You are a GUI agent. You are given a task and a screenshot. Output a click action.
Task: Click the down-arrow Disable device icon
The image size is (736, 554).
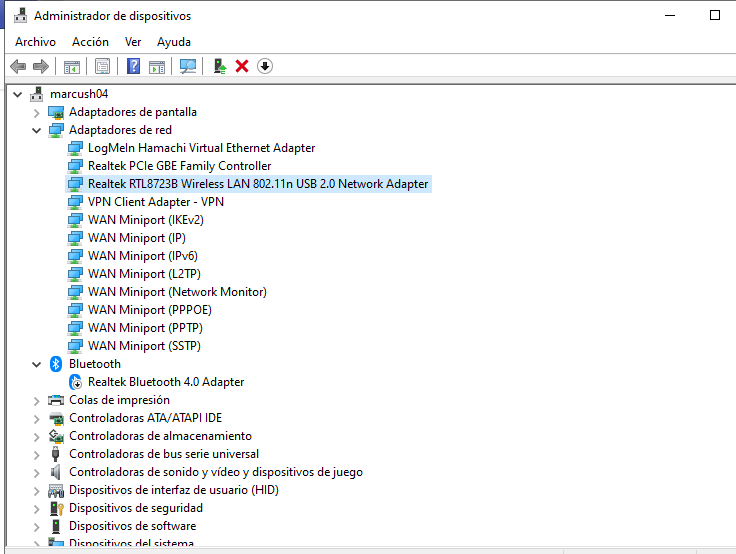pyautogui.click(x=265, y=66)
